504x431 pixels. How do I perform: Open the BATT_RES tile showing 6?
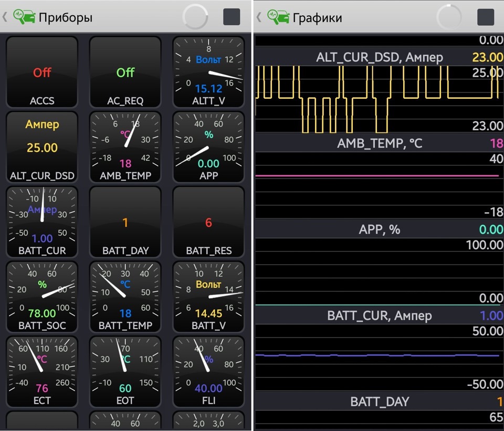[208, 222]
